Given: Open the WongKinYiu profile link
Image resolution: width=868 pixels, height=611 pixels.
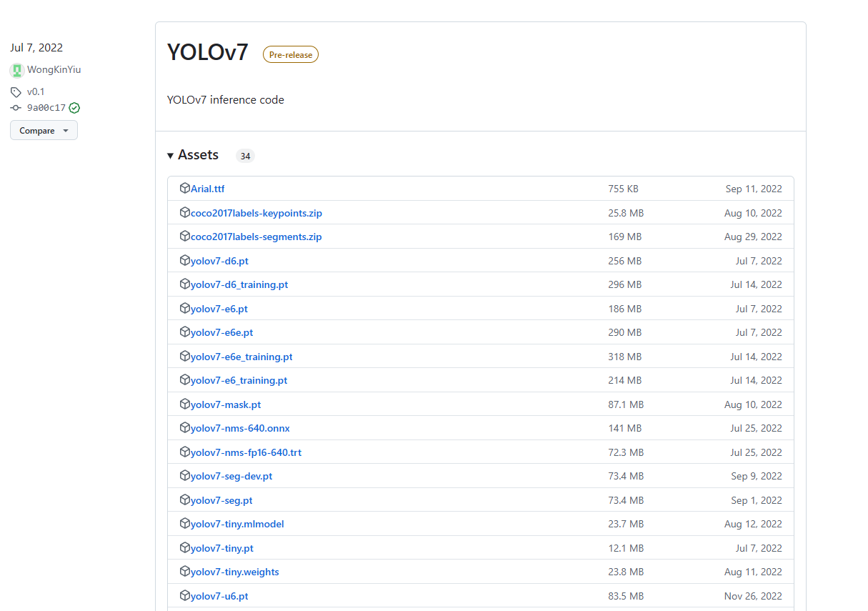Looking at the screenshot, I should click(54, 70).
